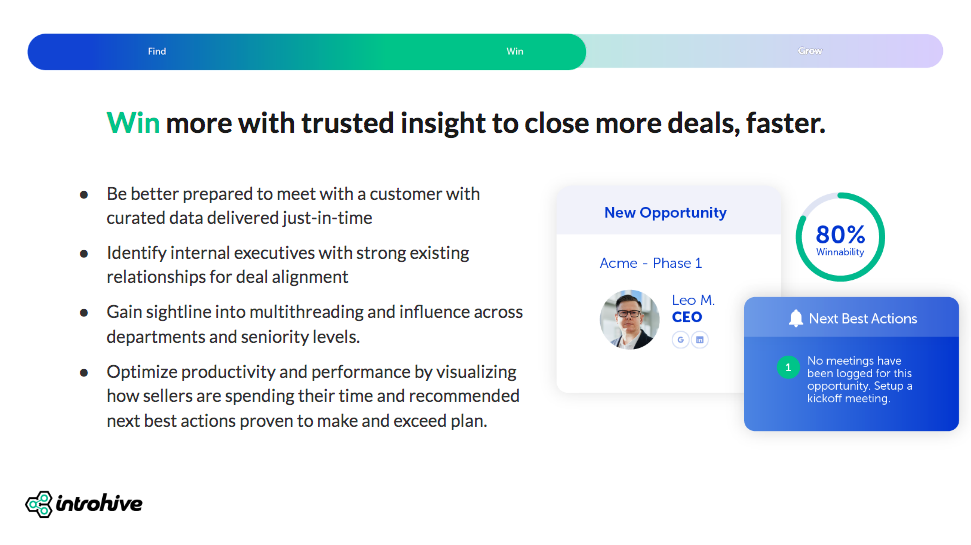Click the Next Best Actions header
This screenshot has width=971, height=545.
pos(862,318)
